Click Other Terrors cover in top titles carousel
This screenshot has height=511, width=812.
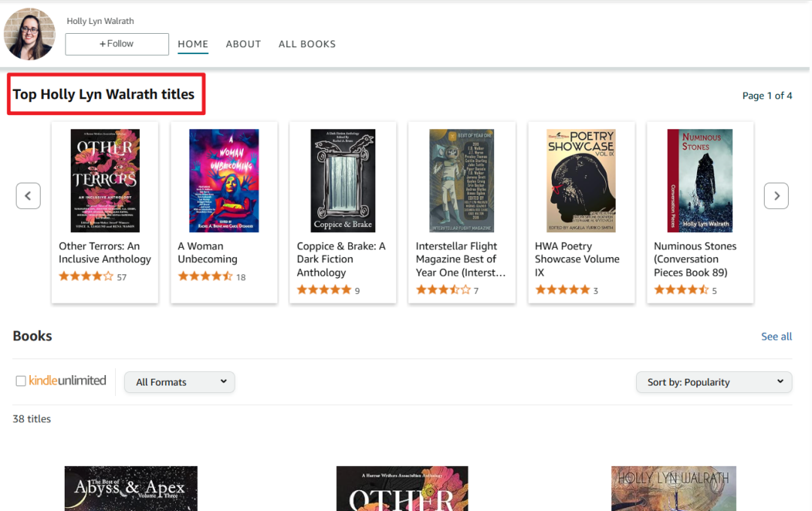105,180
